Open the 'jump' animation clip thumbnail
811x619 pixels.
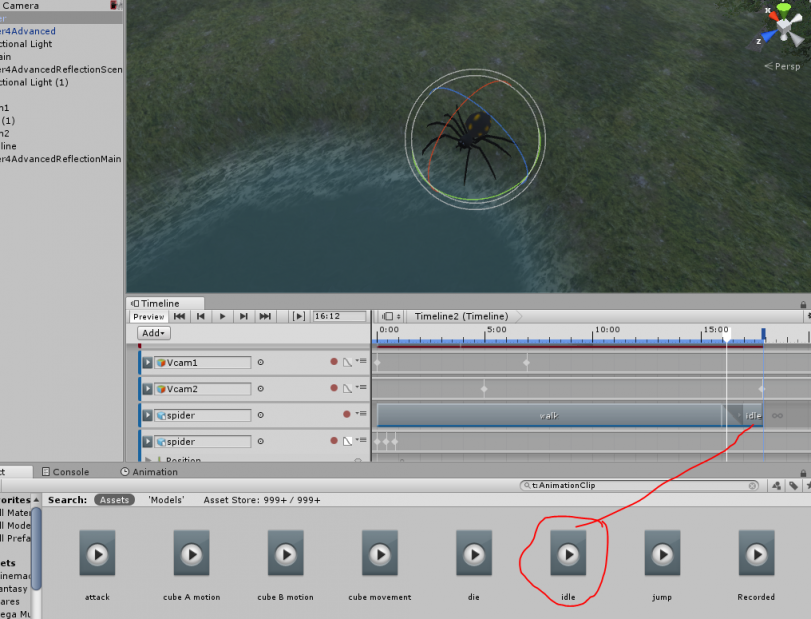coord(661,553)
